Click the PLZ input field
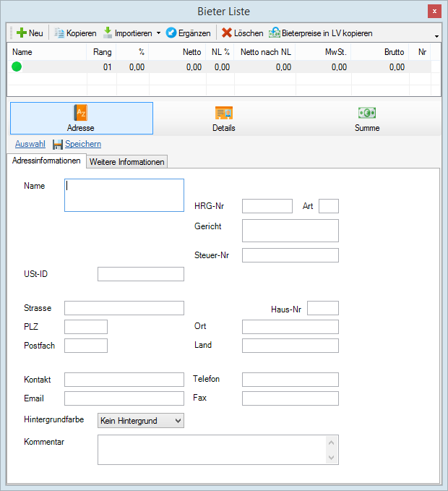448x491 pixels. pyautogui.click(x=86, y=327)
